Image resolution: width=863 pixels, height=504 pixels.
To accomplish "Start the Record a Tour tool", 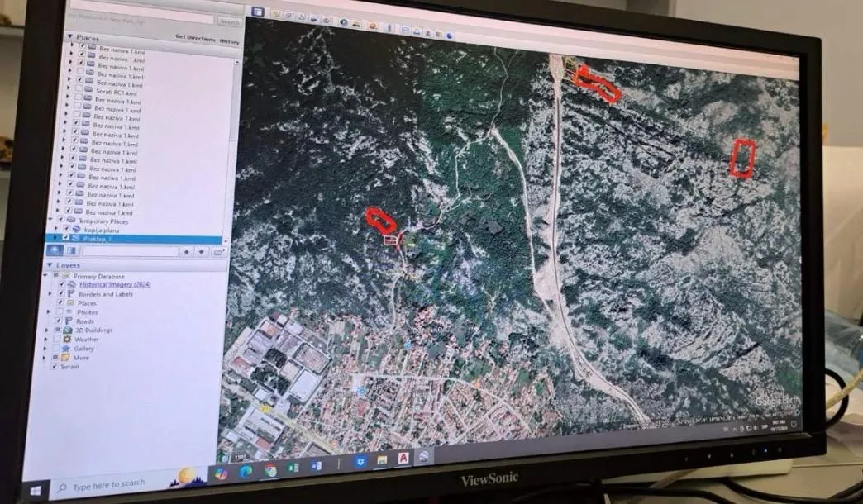I will (x=327, y=20).
